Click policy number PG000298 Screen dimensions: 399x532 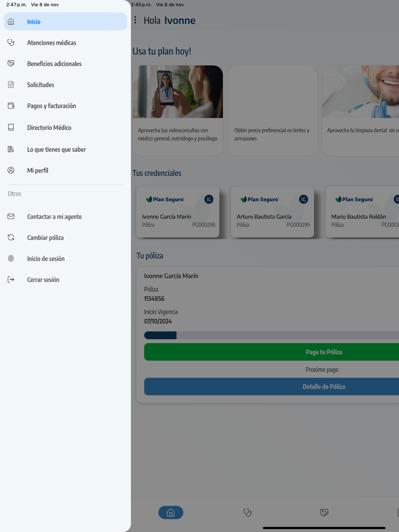tap(204, 225)
